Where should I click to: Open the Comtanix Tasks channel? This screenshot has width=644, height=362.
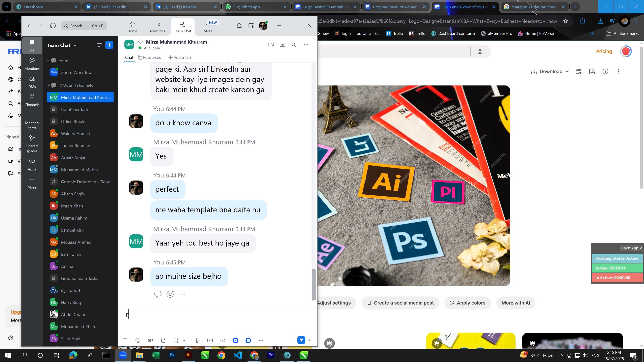click(x=80, y=109)
